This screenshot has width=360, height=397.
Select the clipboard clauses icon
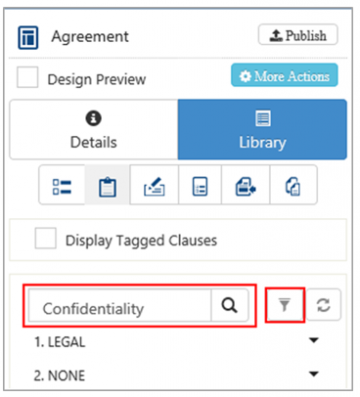click(x=108, y=187)
